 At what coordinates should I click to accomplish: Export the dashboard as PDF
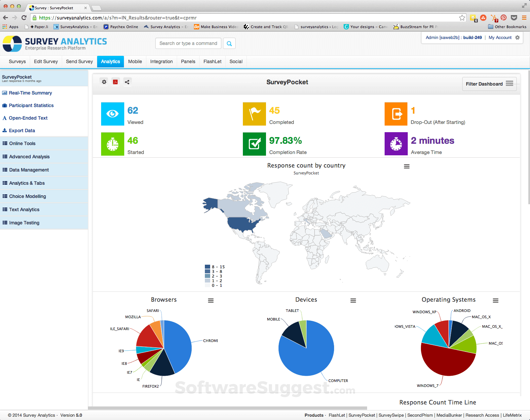(x=115, y=82)
